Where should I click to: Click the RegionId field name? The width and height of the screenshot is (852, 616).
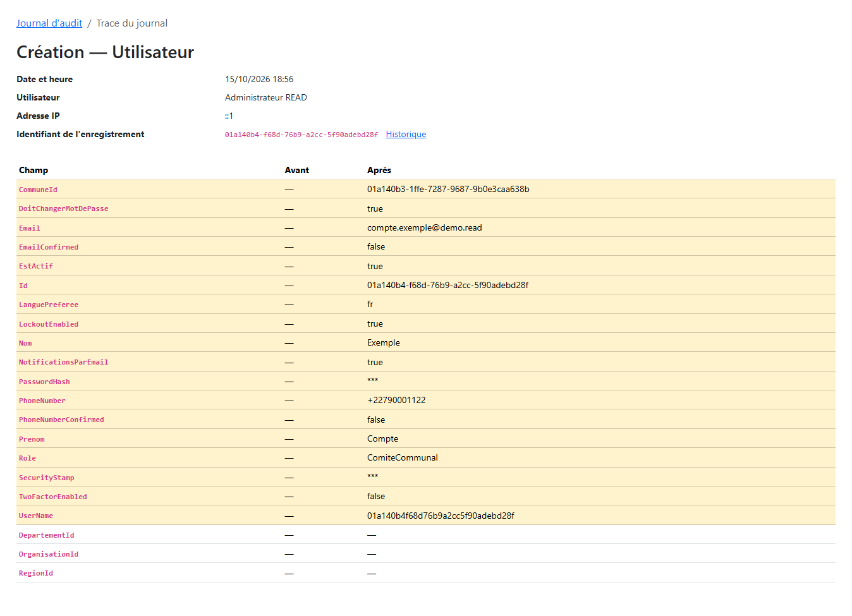click(36, 573)
